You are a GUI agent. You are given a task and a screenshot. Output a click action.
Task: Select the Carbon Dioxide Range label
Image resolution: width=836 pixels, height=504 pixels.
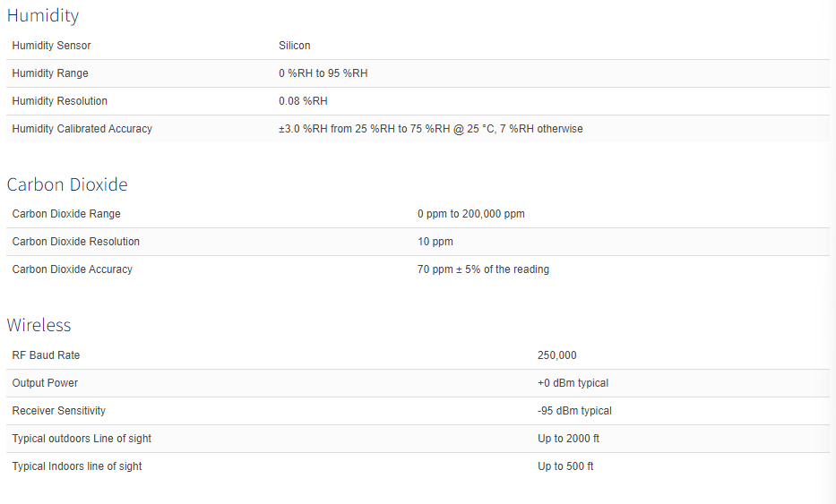pos(66,214)
